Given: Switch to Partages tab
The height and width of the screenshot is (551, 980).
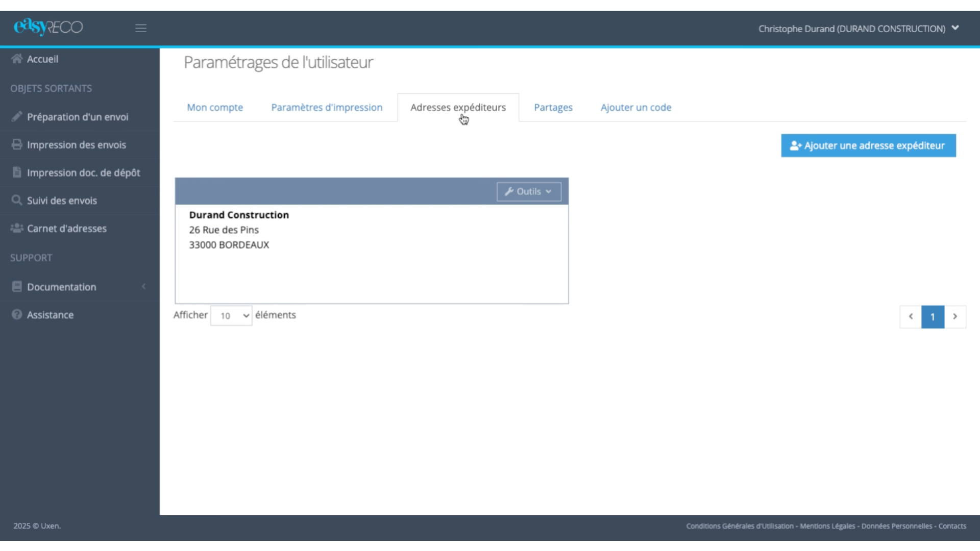Looking at the screenshot, I should coord(553,108).
